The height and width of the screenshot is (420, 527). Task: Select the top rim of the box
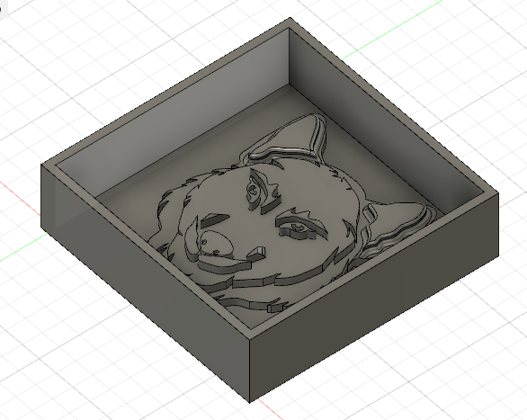point(270,178)
